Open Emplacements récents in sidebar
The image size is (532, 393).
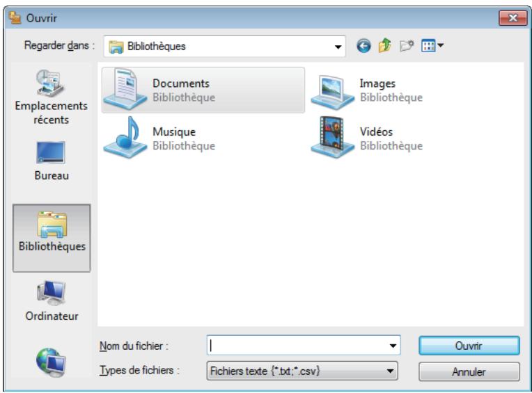click(52, 97)
